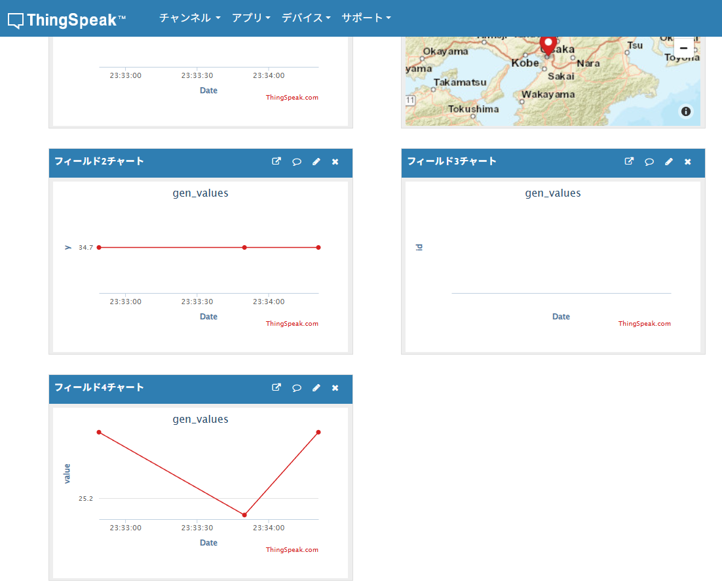The height and width of the screenshot is (588, 722).
Task: Open the サポート dropdown menu
Action: 366,18
